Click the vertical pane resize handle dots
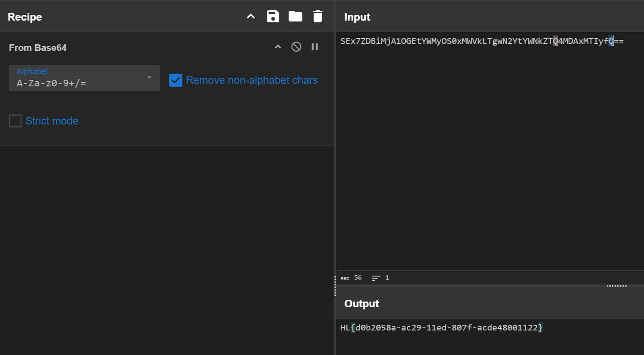This screenshot has height=355, width=644. tap(335, 286)
